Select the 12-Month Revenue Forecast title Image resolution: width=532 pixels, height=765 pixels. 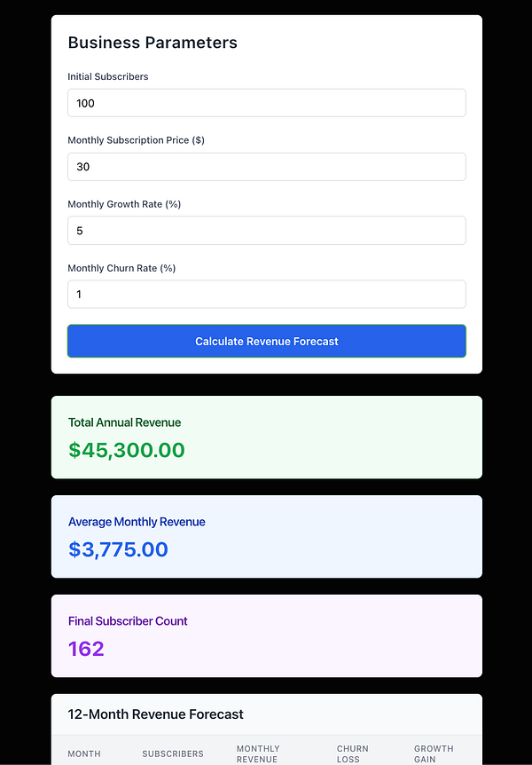[155, 714]
